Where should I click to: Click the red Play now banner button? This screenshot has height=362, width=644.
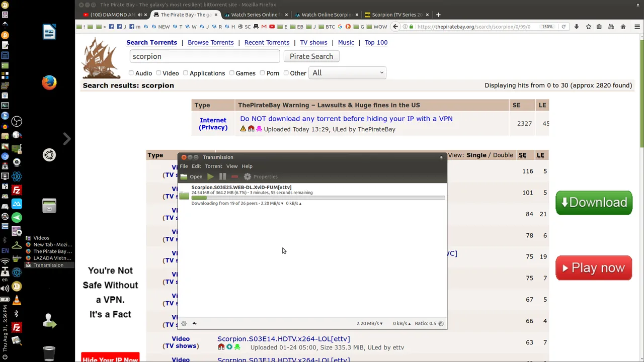[x=594, y=268]
